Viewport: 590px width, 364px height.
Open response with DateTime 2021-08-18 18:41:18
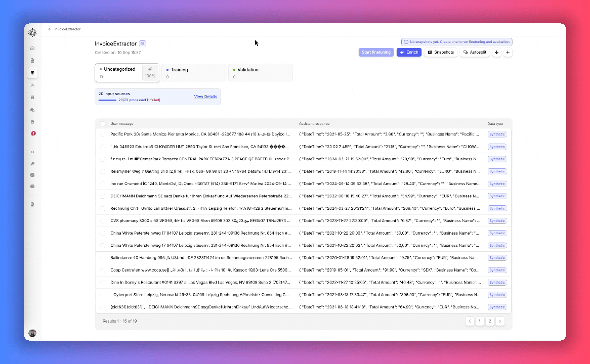pos(390,307)
